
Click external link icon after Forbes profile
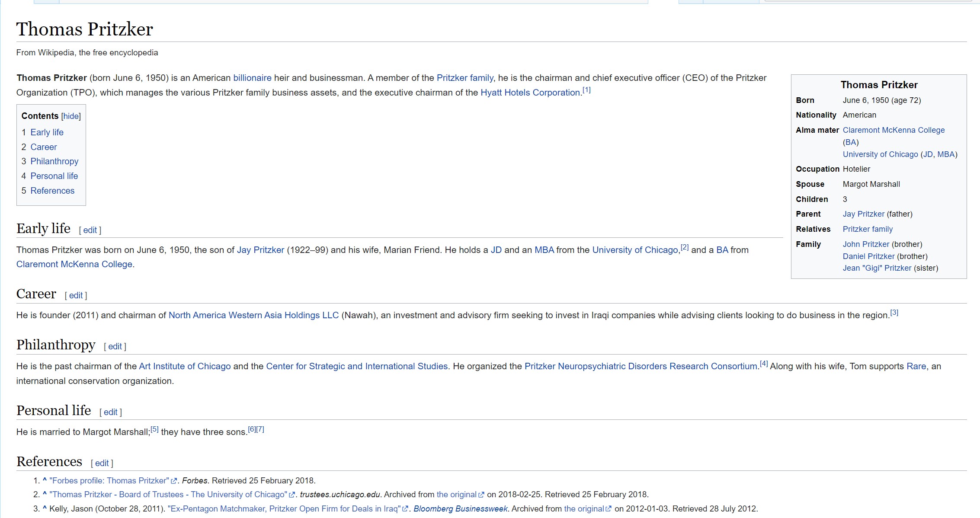point(174,481)
